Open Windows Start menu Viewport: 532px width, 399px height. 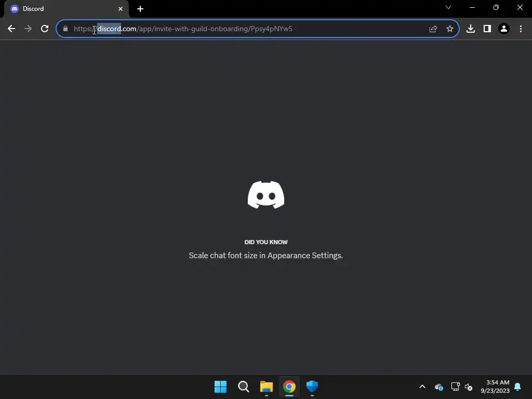pos(220,387)
